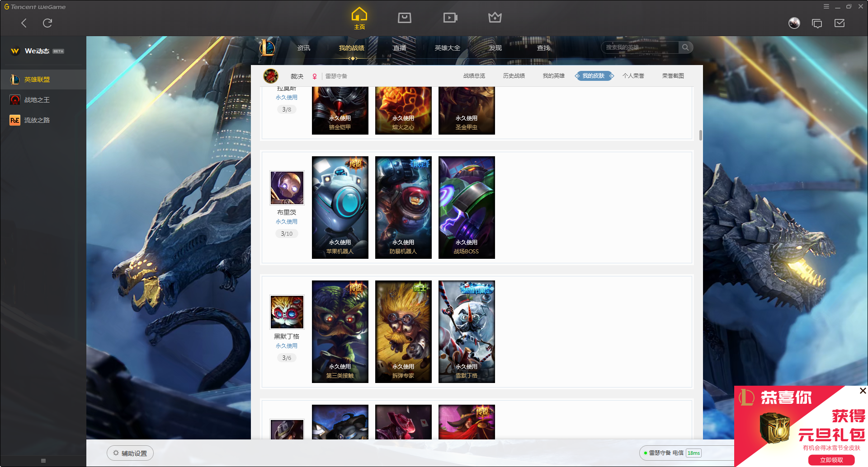
Task: Click the search magnifier icon
Action: point(685,47)
